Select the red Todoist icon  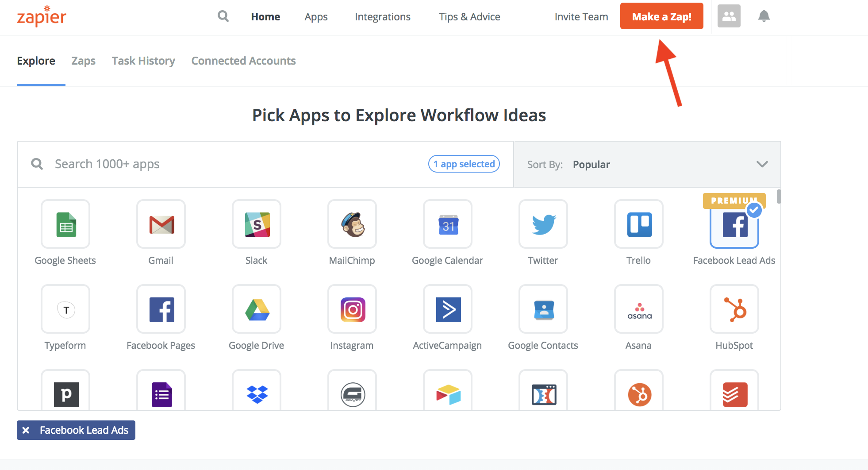734,390
